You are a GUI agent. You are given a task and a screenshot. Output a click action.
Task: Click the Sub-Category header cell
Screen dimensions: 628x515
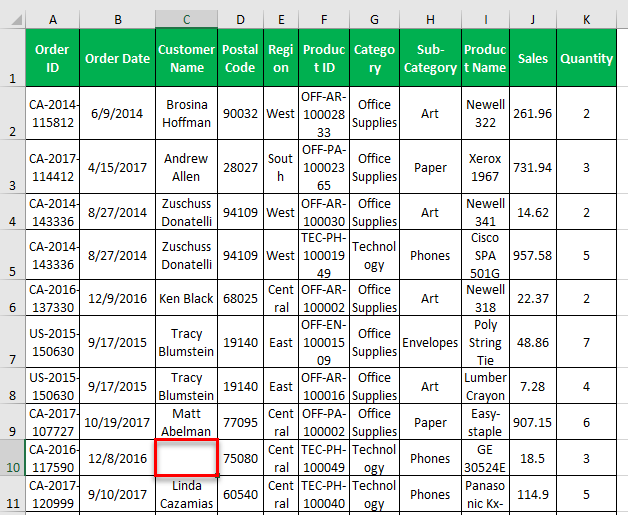[x=430, y=58]
